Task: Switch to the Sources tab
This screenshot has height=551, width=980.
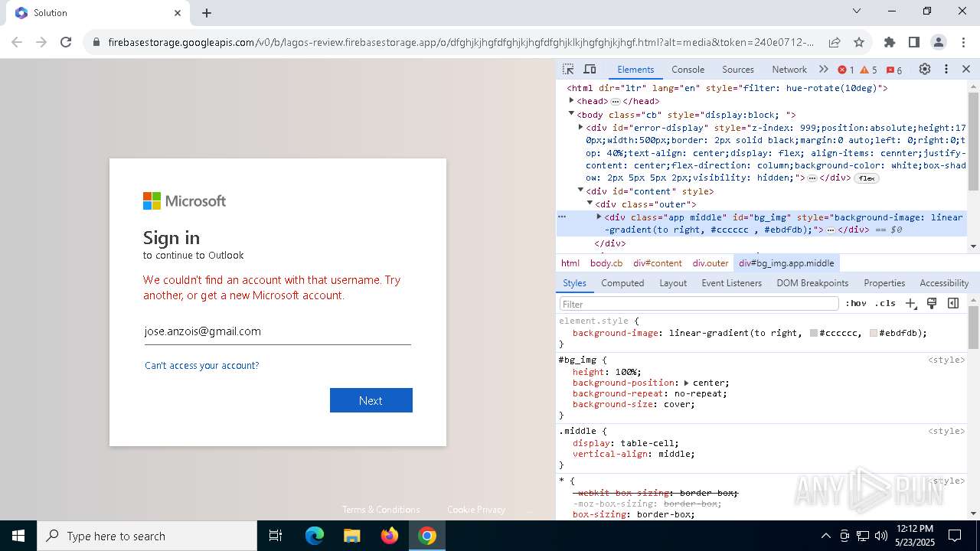Action: (x=738, y=69)
